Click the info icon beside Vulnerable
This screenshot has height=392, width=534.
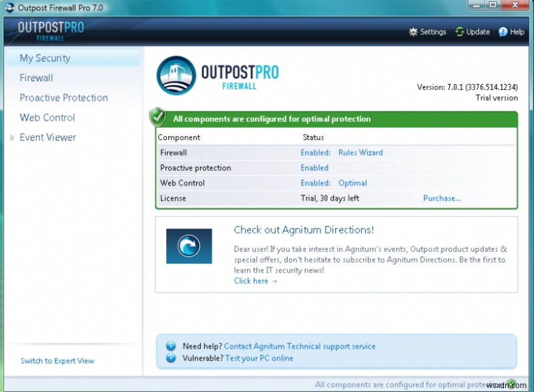click(x=171, y=358)
